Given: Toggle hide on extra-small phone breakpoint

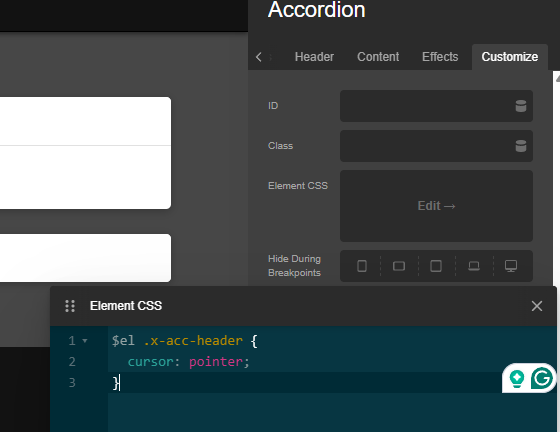Looking at the screenshot, I should coord(362,266).
